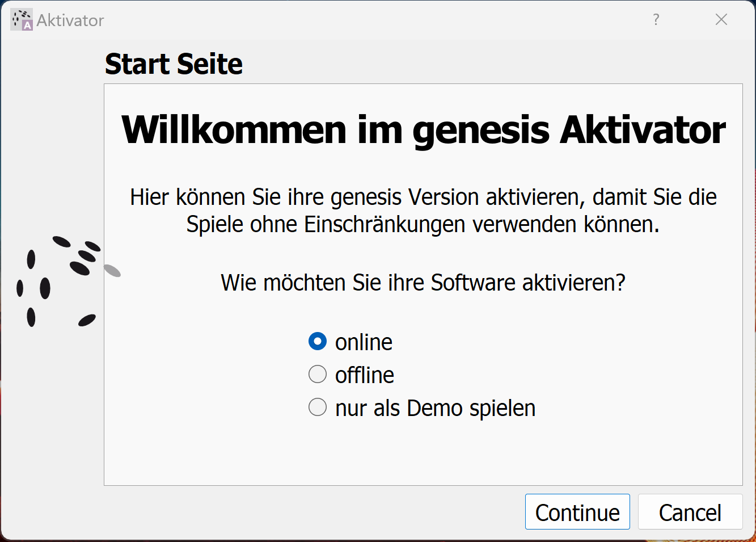Click the "nur als Demo spielen" label text
The width and height of the screenshot is (756, 542).
point(436,408)
